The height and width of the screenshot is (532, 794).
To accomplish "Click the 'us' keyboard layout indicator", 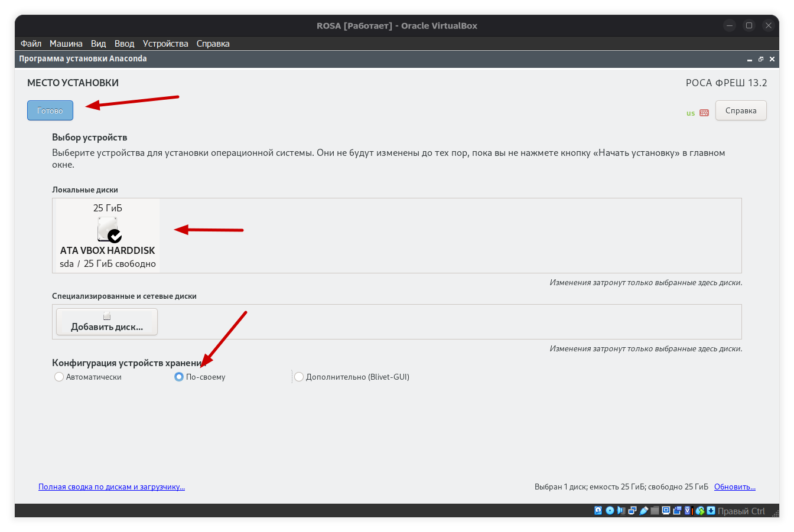I will (x=691, y=113).
